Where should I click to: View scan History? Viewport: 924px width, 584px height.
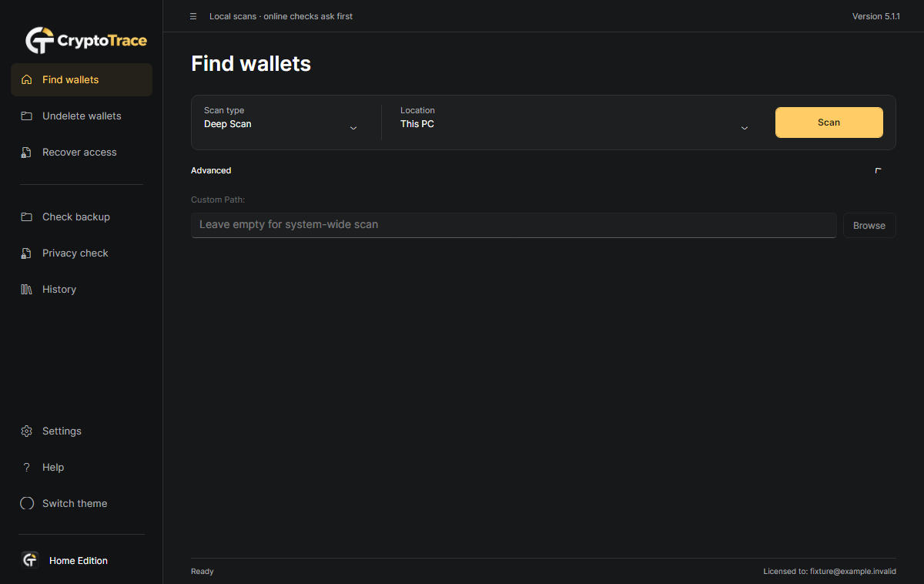tap(82, 289)
